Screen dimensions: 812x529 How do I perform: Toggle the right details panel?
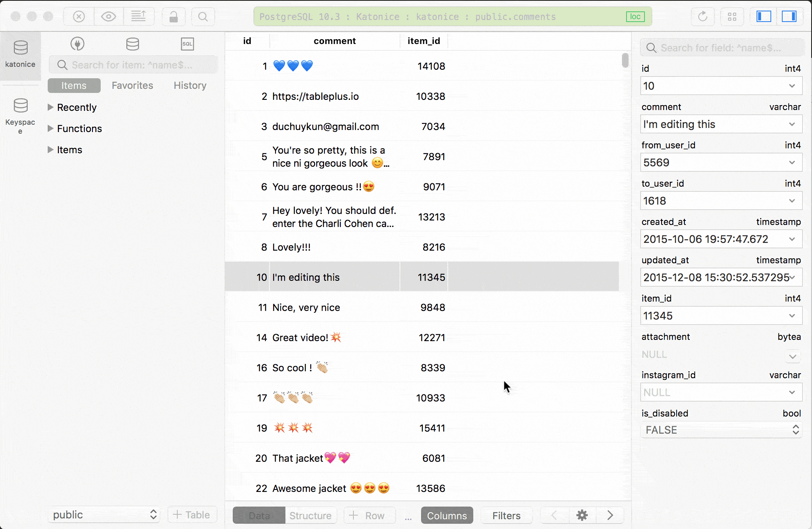(789, 17)
